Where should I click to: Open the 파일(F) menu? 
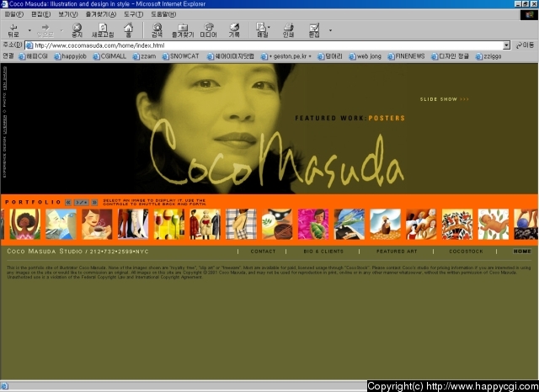[14, 14]
